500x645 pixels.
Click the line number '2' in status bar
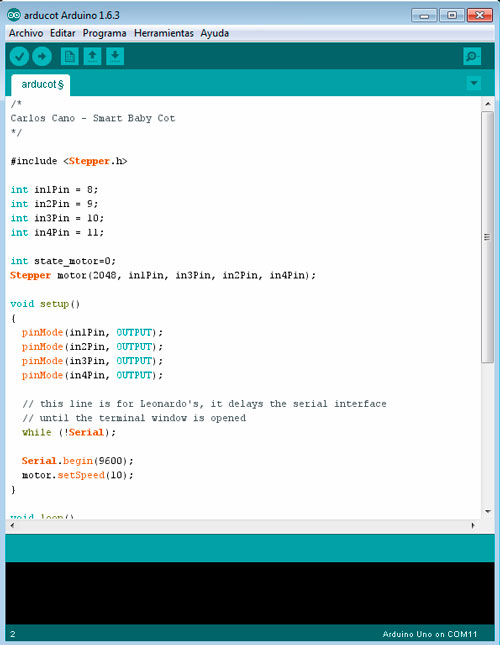(x=13, y=634)
